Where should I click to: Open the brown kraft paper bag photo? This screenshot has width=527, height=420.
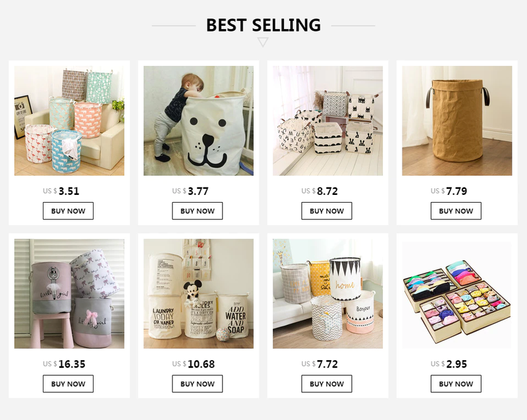click(457, 120)
